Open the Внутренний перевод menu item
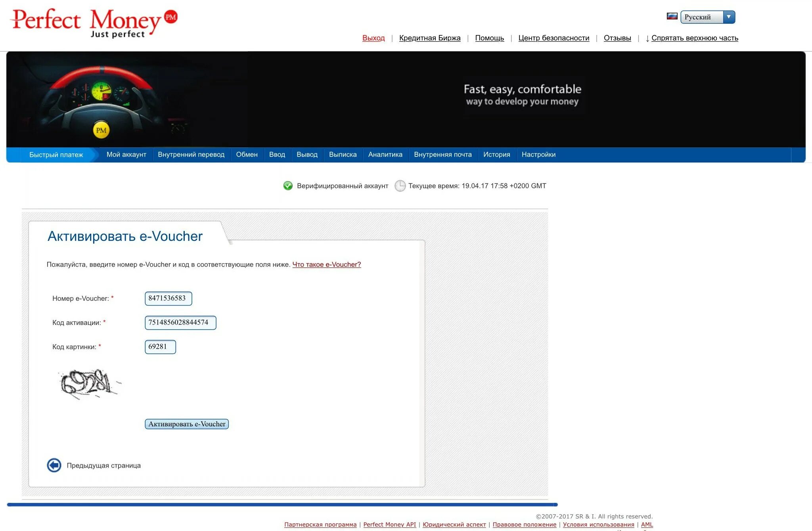The image size is (812, 531). (x=191, y=155)
